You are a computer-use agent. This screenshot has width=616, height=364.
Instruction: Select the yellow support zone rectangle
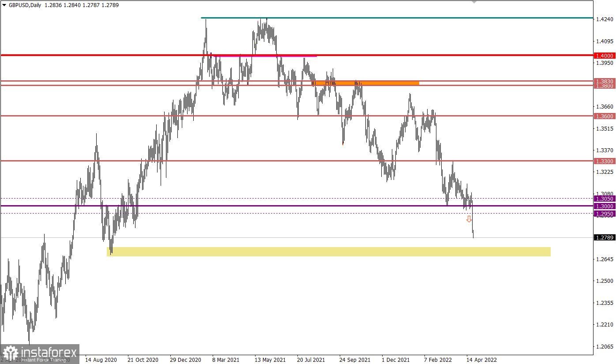tap(329, 251)
